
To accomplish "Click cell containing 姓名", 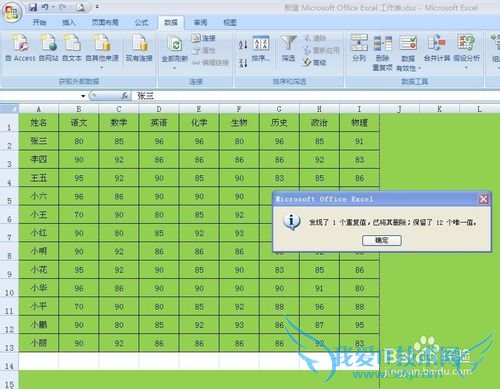I will [39, 123].
